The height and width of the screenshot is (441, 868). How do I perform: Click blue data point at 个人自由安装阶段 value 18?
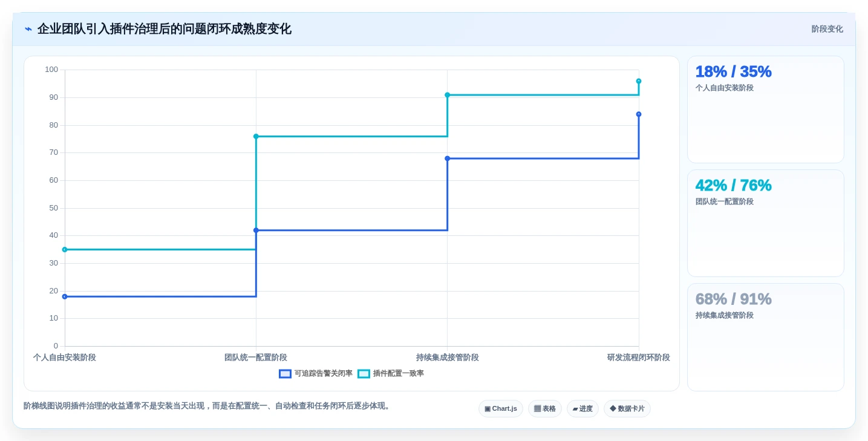click(x=65, y=296)
